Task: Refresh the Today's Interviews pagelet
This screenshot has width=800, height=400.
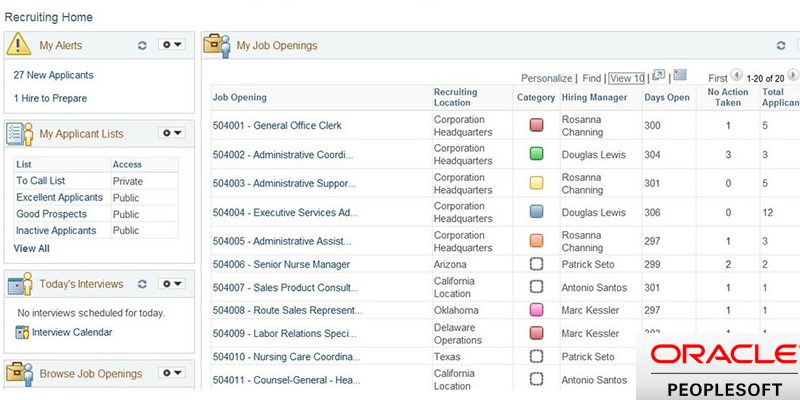Action: [x=142, y=284]
